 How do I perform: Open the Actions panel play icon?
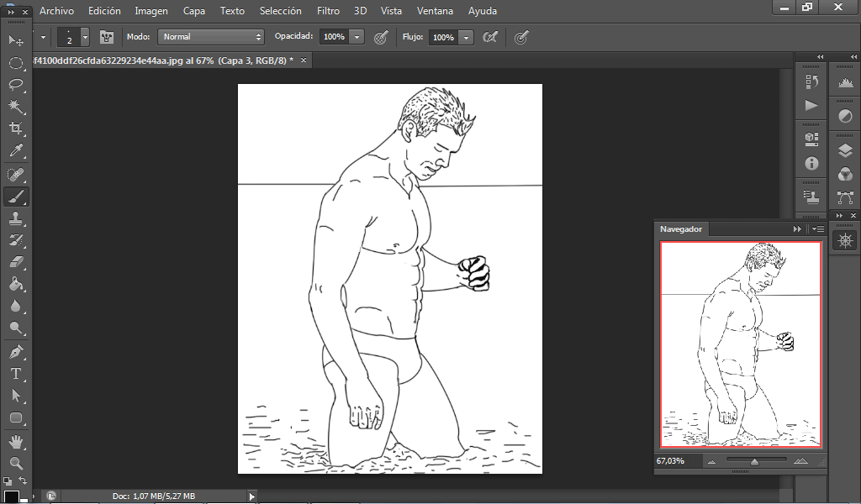[811, 105]
